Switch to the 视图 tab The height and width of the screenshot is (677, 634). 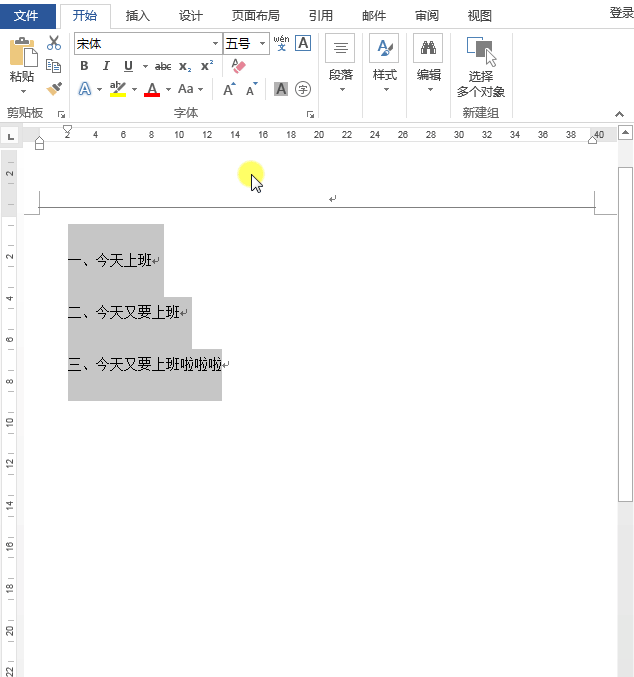coord(479,16)
